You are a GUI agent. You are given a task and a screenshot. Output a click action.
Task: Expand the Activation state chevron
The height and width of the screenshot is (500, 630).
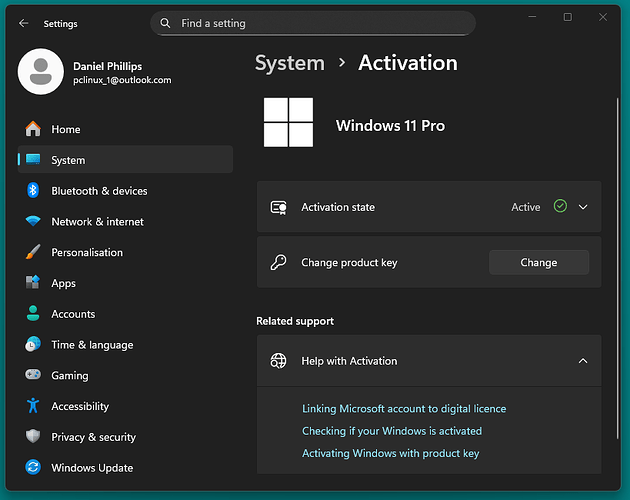(583, 207)
